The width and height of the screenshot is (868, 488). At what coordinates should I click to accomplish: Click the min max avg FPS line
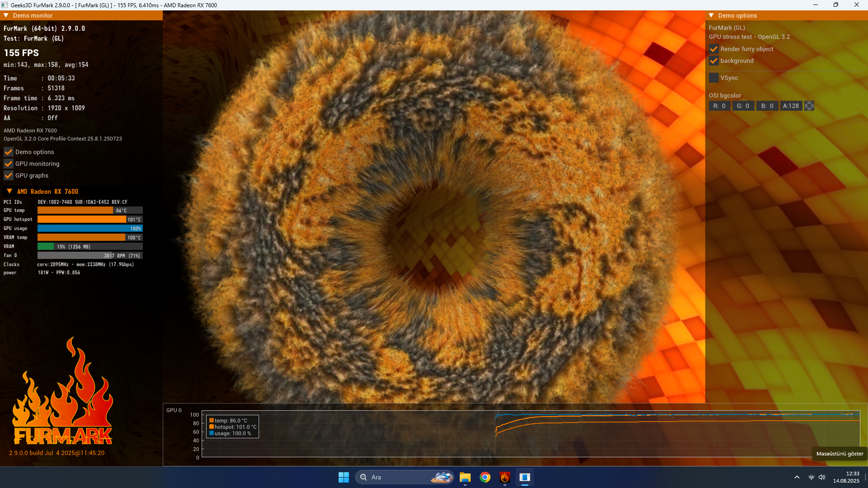click(x=46, y=65)
